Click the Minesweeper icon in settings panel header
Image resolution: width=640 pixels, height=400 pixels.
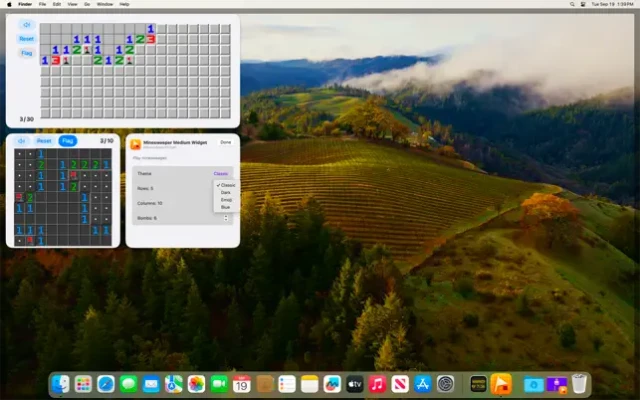click(136, 144)
